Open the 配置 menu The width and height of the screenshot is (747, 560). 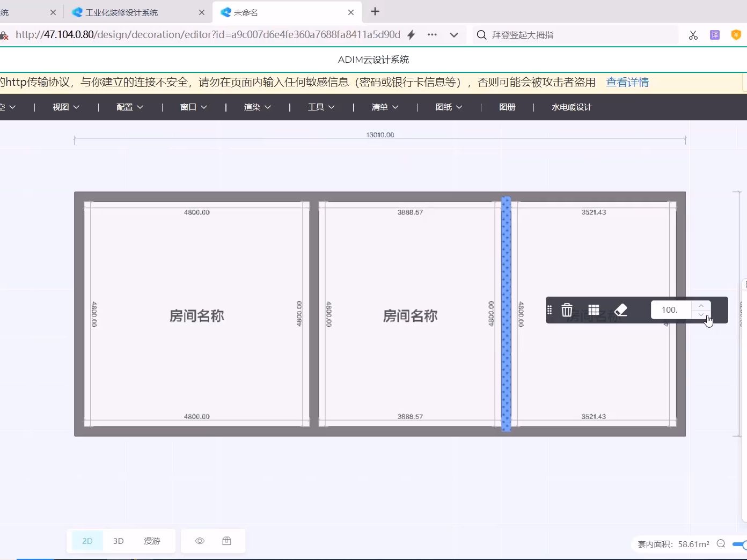[x=130, y=107]
